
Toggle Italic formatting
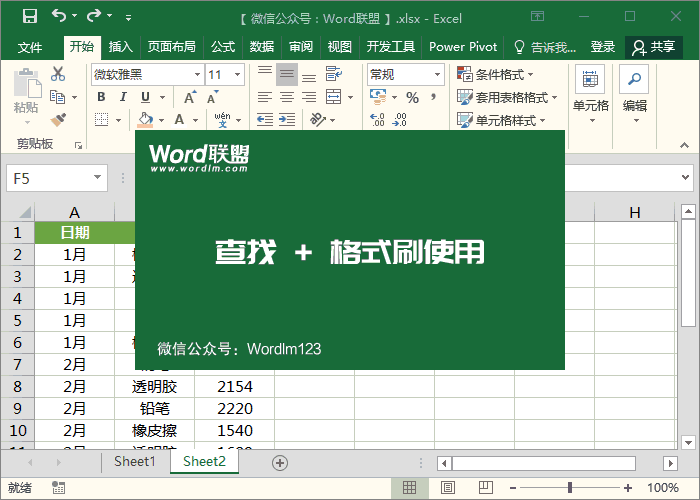pos(124,97)
